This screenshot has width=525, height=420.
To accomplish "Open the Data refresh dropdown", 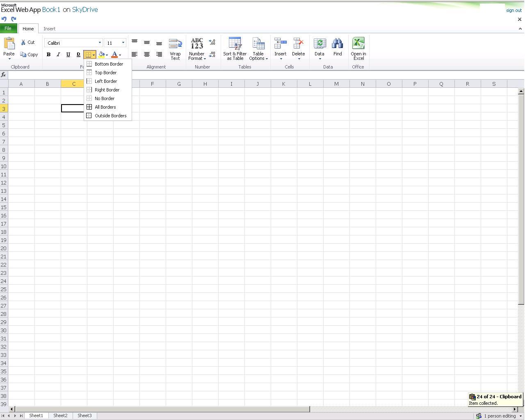I will (320, 48).
